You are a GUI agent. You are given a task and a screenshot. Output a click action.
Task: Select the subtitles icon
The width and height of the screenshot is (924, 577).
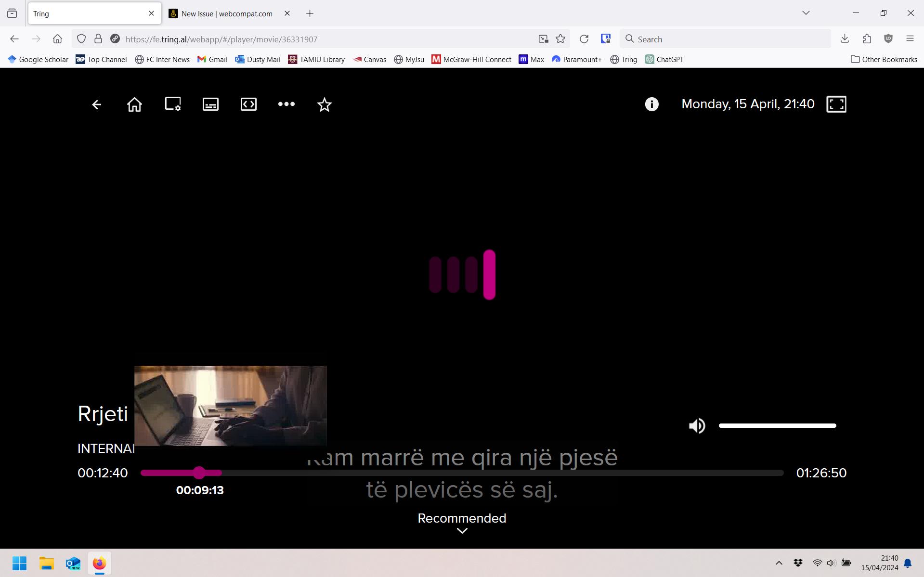point(210,104)
